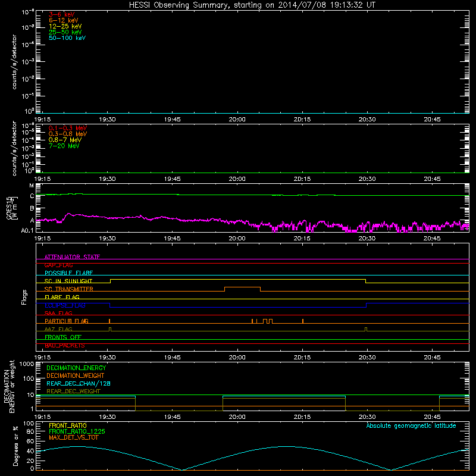476x476 pixels.
Task: Click the SC_TRANSMITTER flag label
Action: coord(69,289)
